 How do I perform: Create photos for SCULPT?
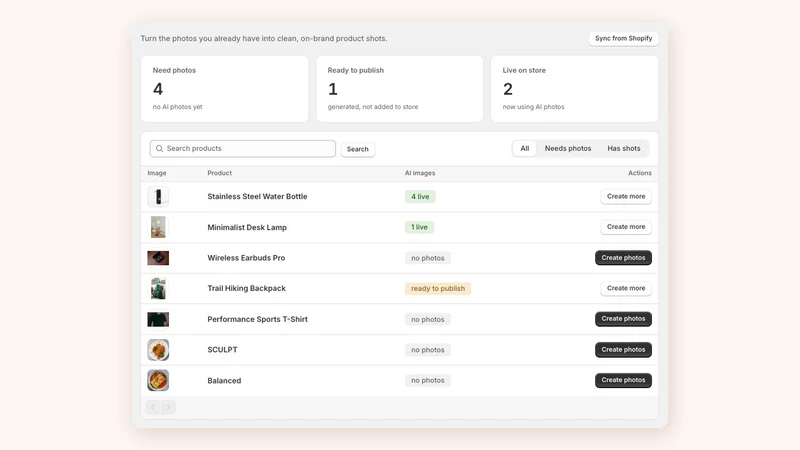pyautogui.click(x=623, y=349)
